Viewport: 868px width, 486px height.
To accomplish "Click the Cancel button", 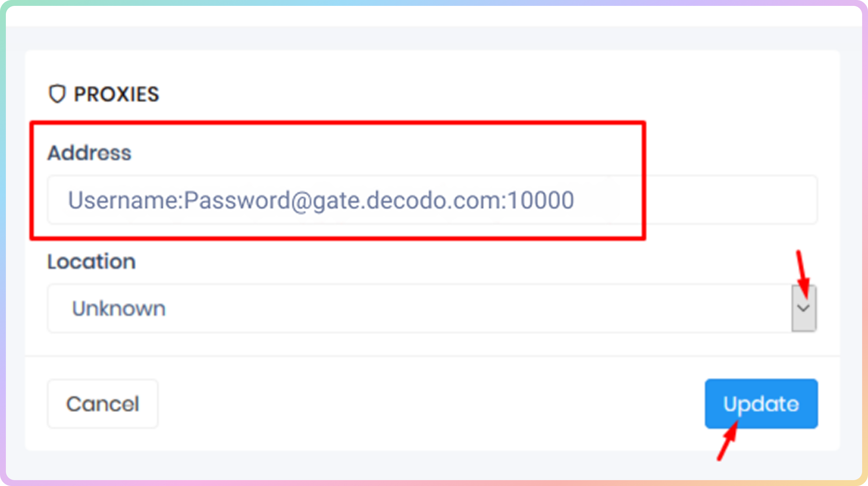I will coord(103,404).
